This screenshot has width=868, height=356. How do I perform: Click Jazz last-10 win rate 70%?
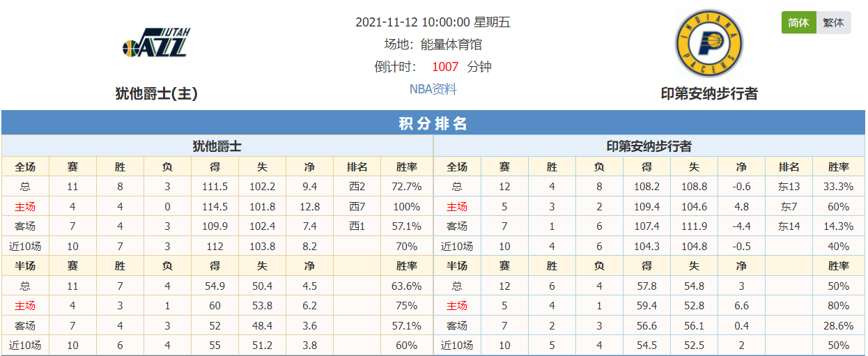click(407, 246)
